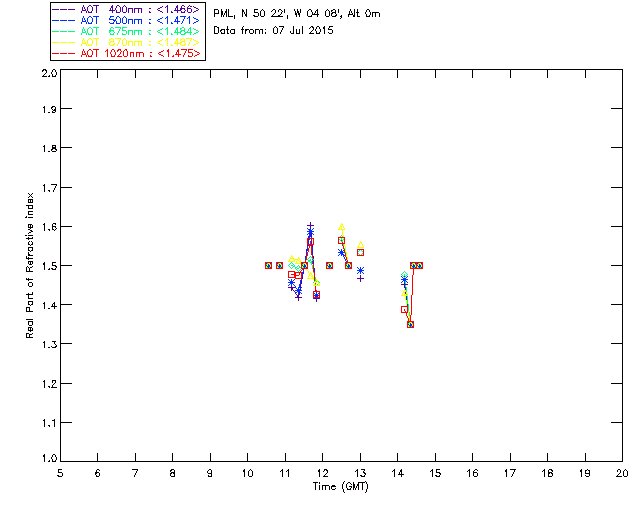Click the x-axis tick label 7

coord(135,474)
